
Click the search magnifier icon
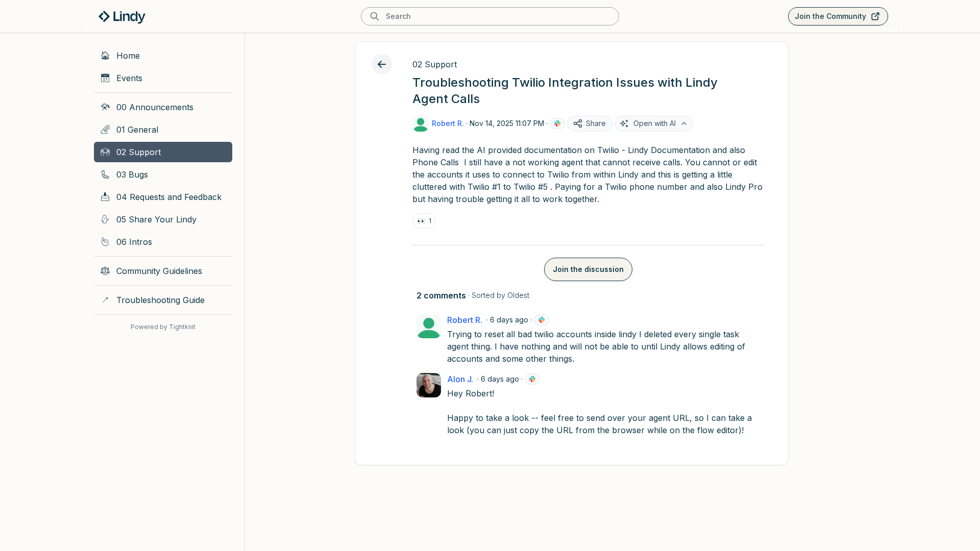(x=374, y=16)
